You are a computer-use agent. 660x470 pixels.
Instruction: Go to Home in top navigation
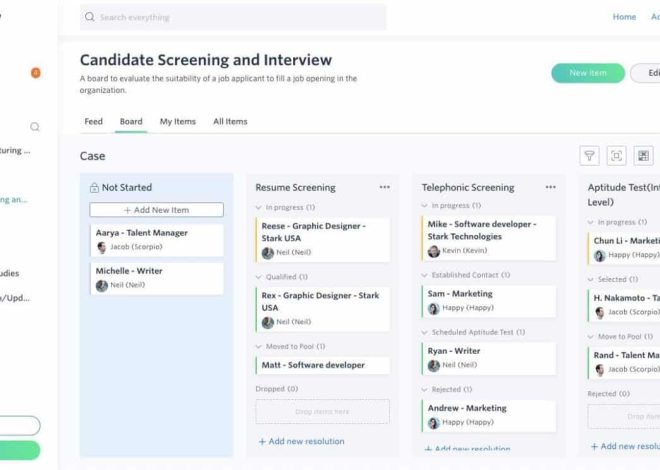click(x=624, y=17)
